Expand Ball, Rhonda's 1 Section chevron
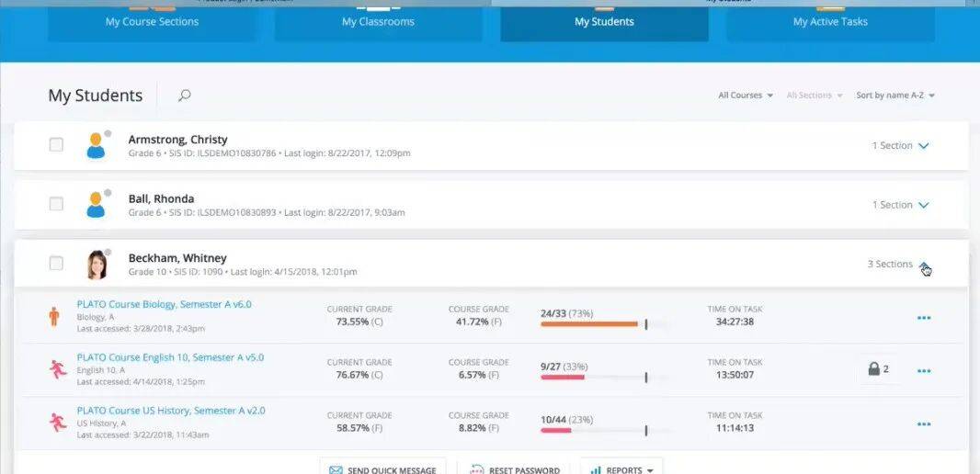Screen dimensions: 980x474 (x=923, y=205)
